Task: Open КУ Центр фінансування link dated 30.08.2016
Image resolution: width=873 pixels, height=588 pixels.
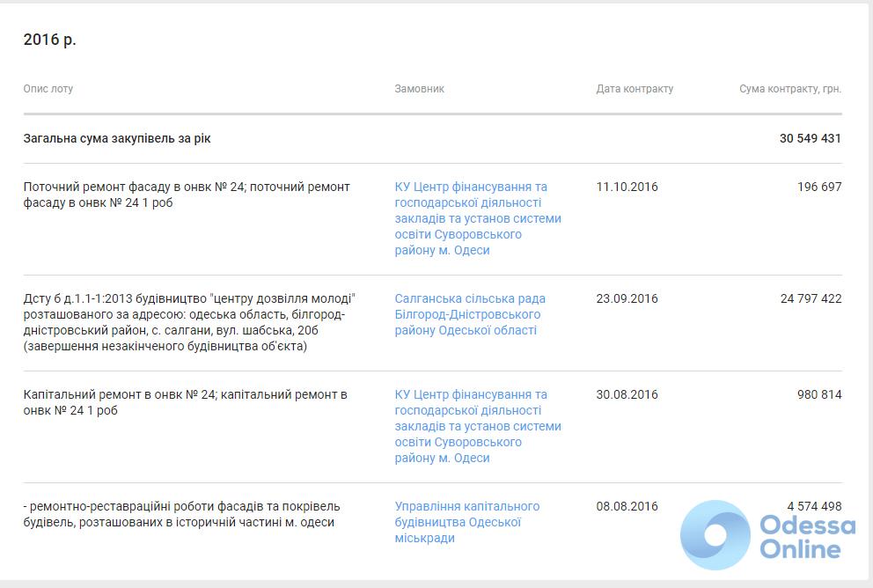Action: [x=477, y=426]
